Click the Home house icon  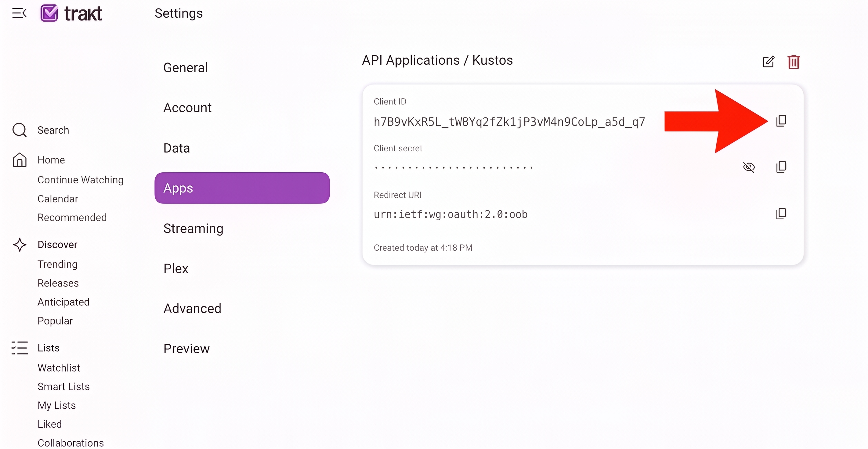(x=20, y=160)
